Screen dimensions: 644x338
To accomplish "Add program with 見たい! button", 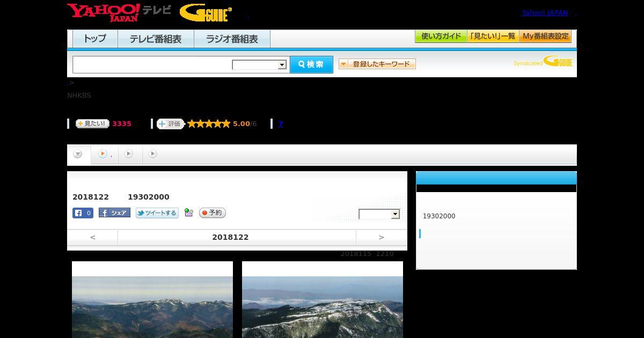I will click(92, 123).
